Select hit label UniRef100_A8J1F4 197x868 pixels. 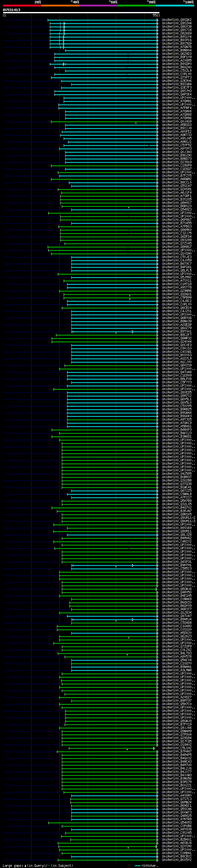pos(177,193)
